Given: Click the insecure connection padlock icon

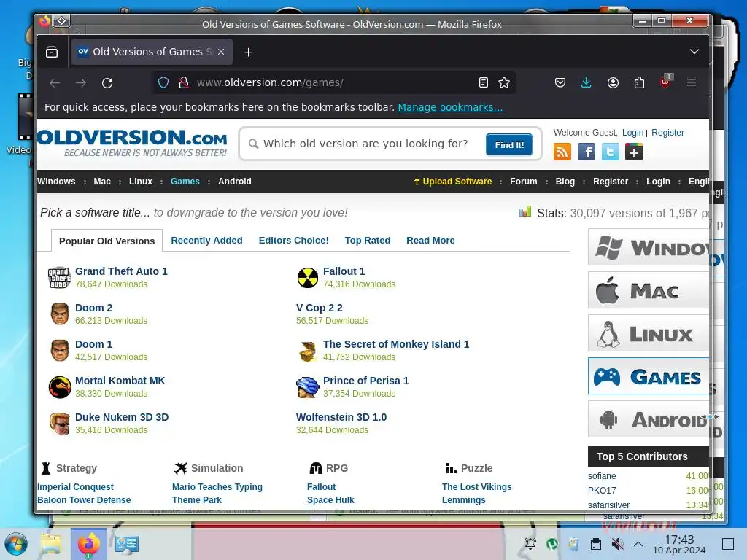Looking at the screenshot, I should coord(184,83).
